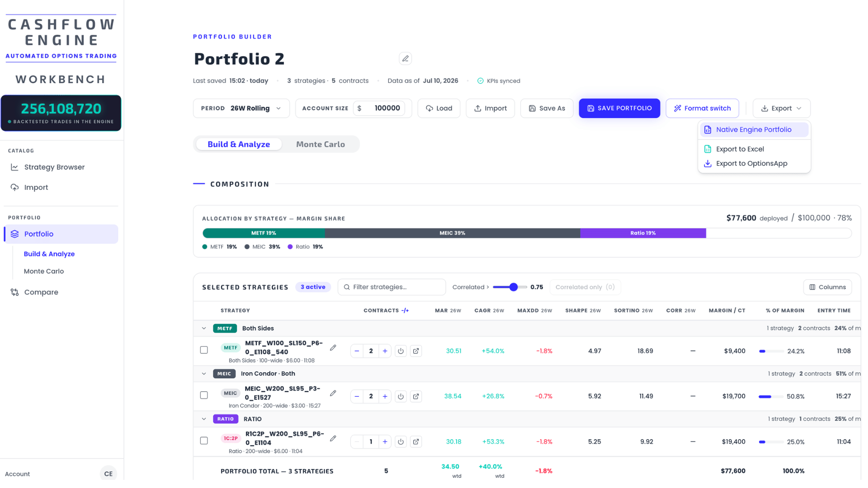Viewport: 868px width, 488px height.
Task: Click the Save As button
Action: (x=547, y=108)
